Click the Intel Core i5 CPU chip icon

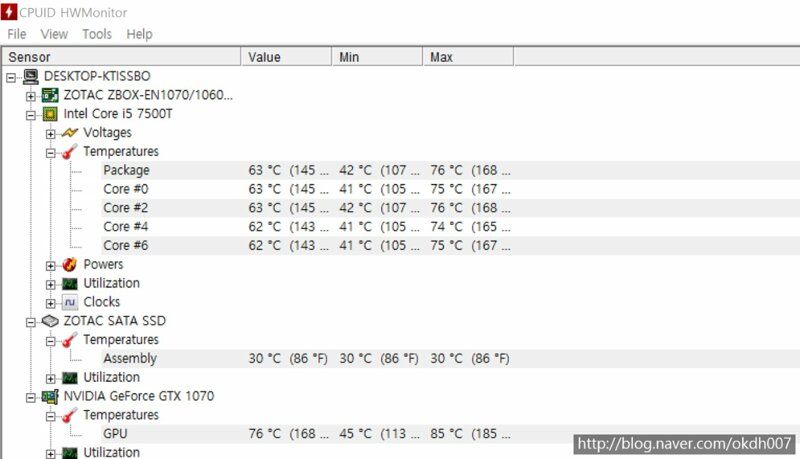click(x=50, y=114)
